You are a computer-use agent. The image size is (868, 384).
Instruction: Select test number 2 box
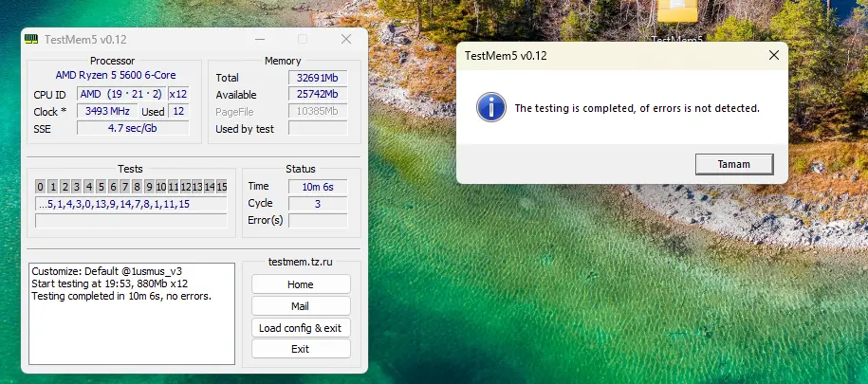[x=65, y=187]
